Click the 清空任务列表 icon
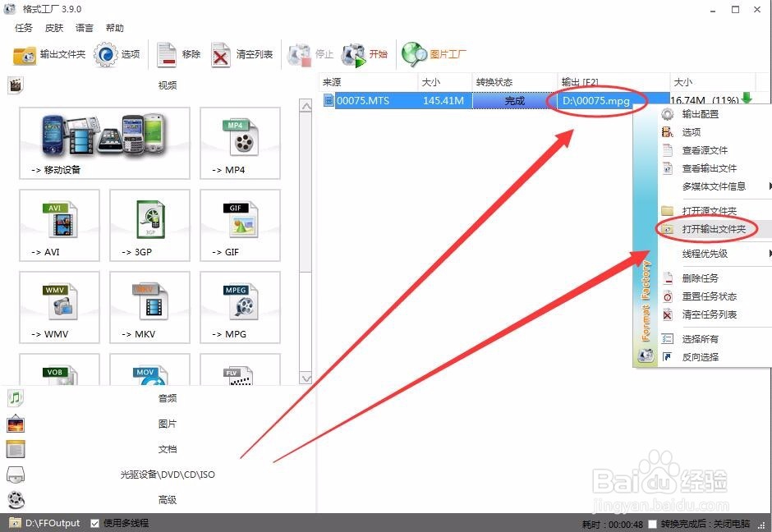 click(667, 314)
